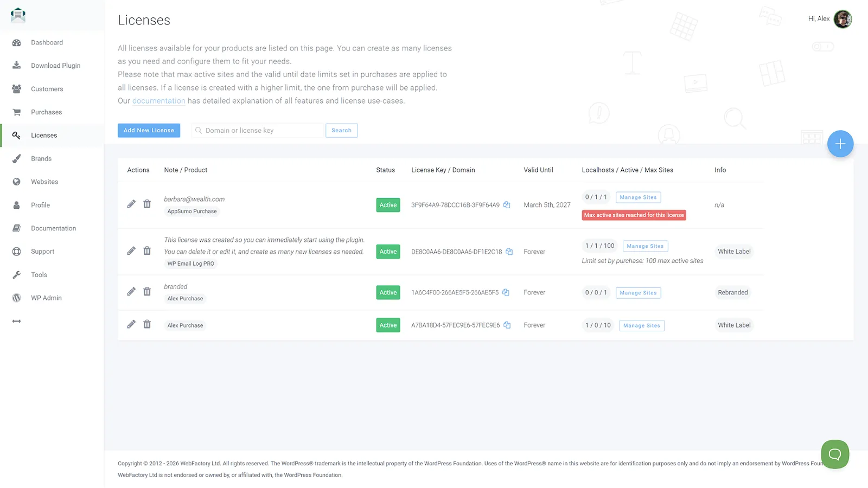Screen dimensions: 868x488
Task: Manage Sites for the 1 / 1 / 100 license
Action: 645,246
